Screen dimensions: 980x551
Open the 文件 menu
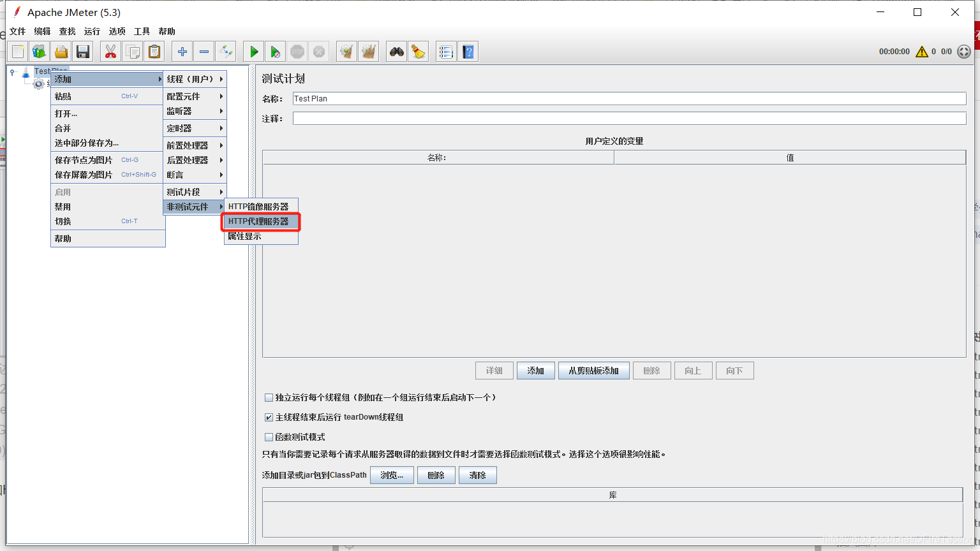pos(18,31)
